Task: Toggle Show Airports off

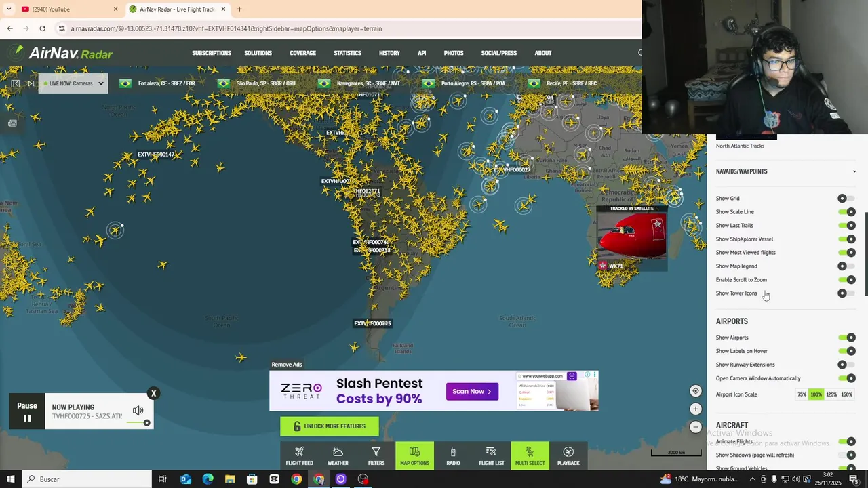Action: click(847, 338)
